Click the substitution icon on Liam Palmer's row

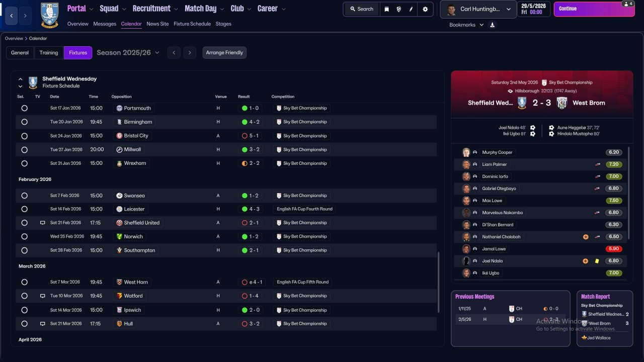[598, 164]
